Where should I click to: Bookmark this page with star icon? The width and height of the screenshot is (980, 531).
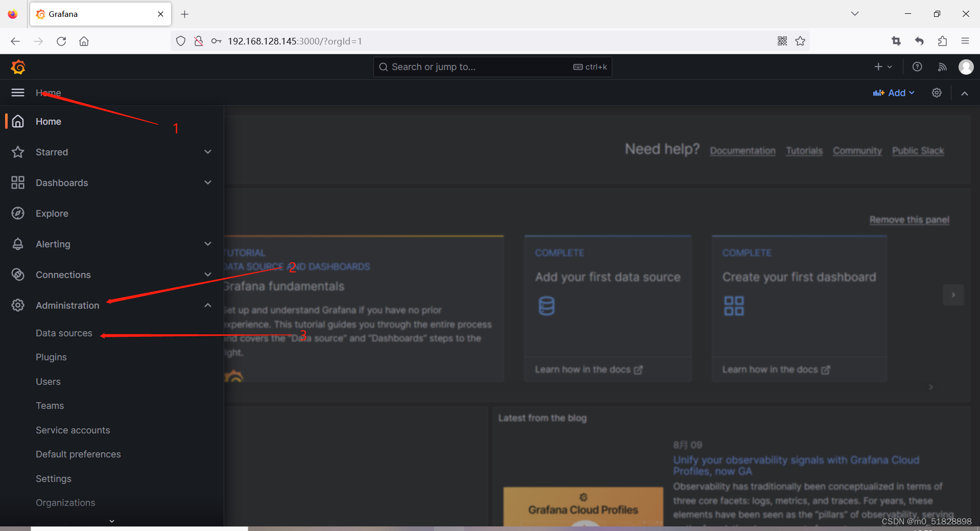[800, 41]
